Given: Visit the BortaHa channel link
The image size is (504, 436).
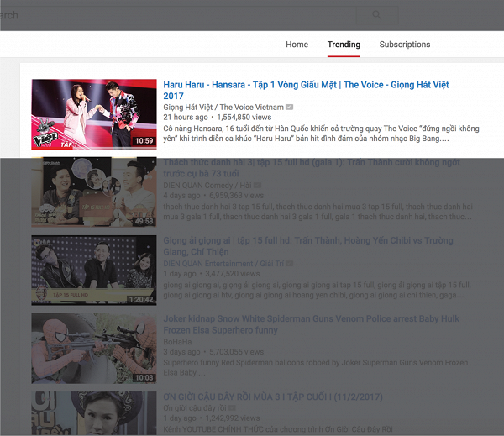Looking at the screenshot, I should point(179,341).
